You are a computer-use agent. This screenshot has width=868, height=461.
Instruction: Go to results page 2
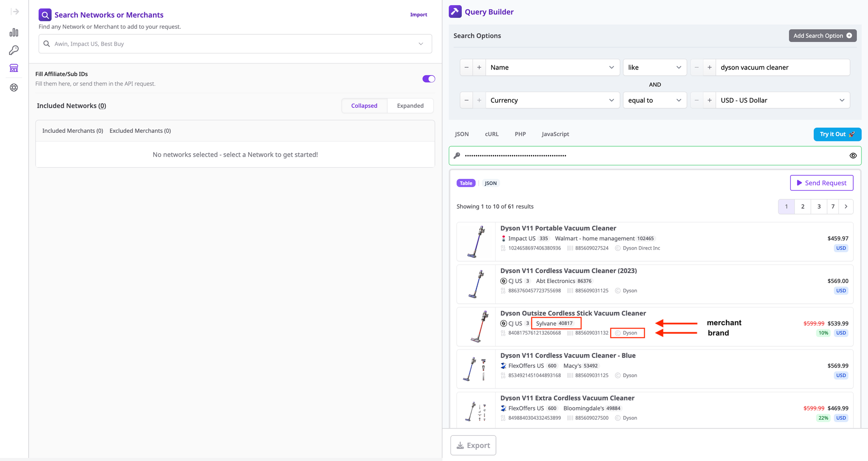pos(802,207)
